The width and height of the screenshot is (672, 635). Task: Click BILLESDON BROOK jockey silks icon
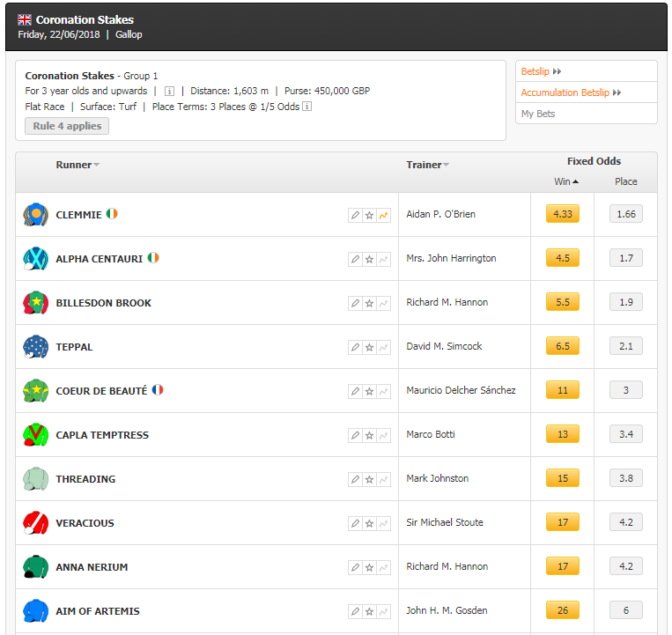[35, 302]
